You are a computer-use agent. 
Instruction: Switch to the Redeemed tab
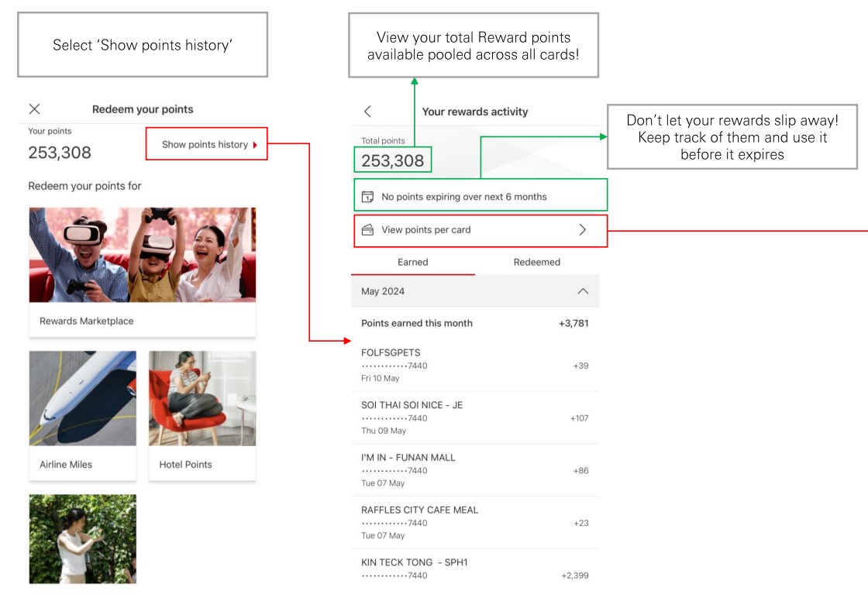pyautogui.click(x=536, y=262)
